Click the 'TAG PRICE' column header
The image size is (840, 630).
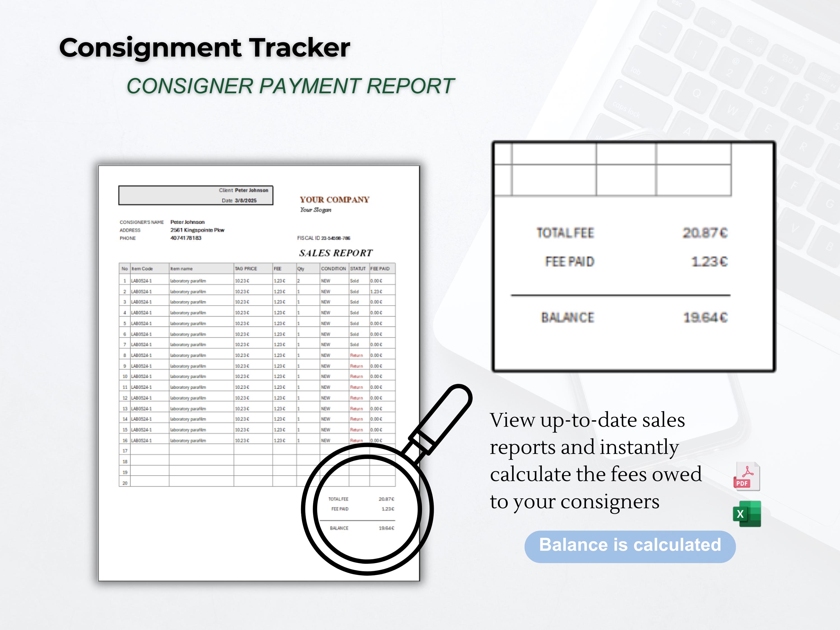point(253,269)
